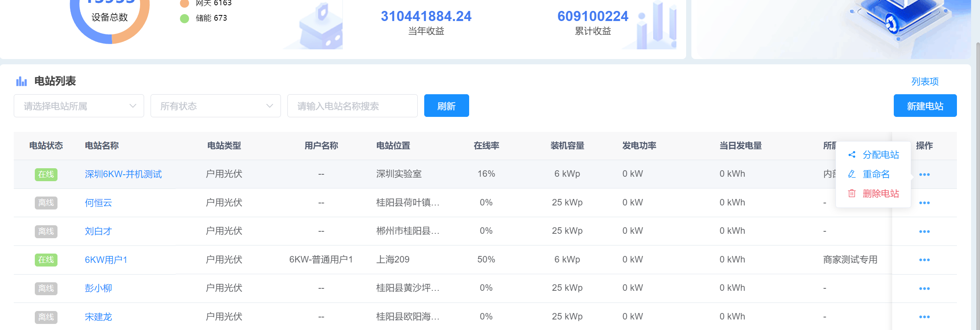
Task: Click the 发电功率 column header
Action: 639,146
